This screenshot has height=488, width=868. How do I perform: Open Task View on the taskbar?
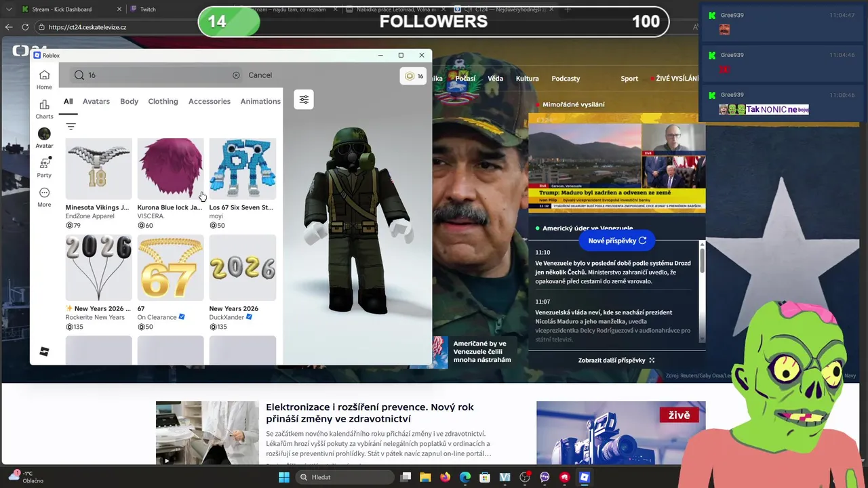click(x=406, y=477)
